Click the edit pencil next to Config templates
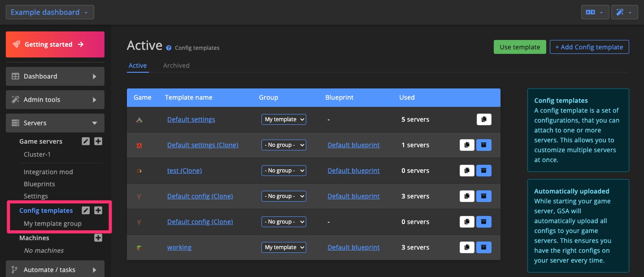 tap(86, 210)
